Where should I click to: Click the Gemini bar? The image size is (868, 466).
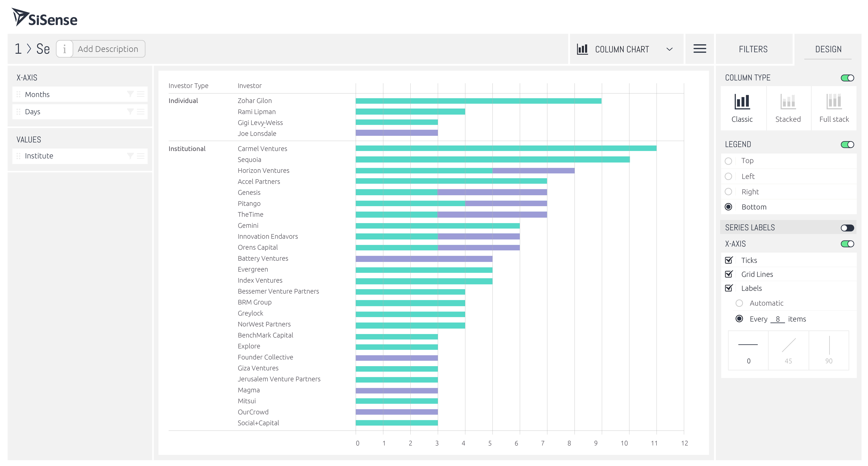click(438, 226)
